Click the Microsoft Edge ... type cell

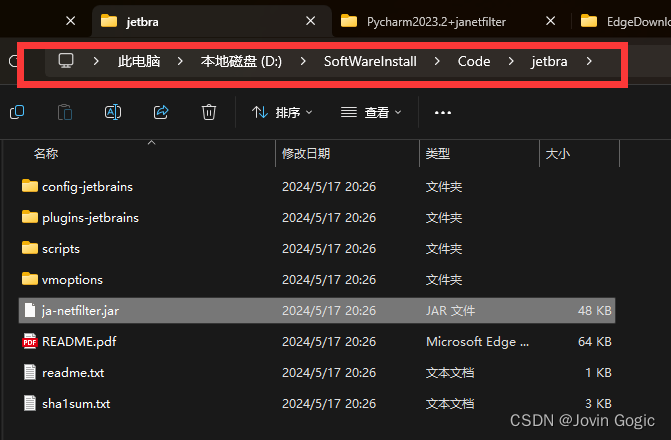(478, 342)
